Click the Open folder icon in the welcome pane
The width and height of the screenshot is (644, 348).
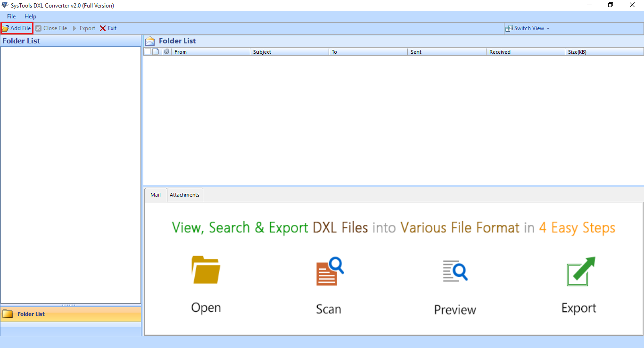point(206,270)
